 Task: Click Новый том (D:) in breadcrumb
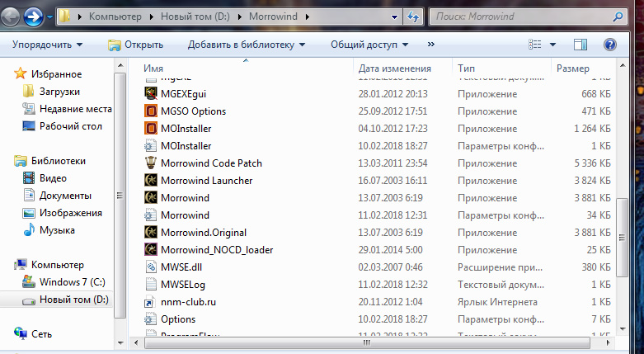point(195,17)
